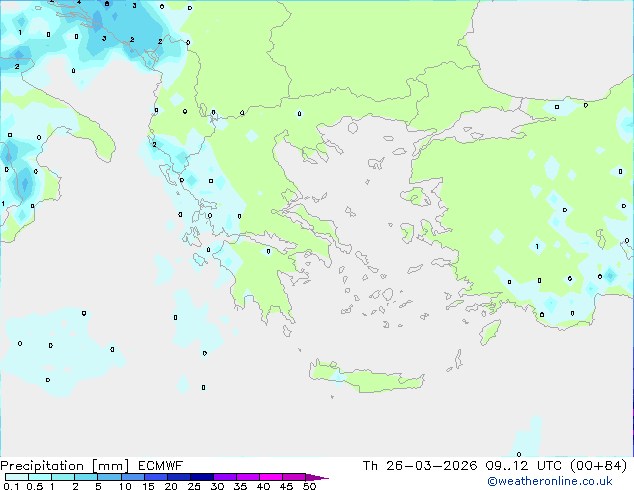Click the 'Precipitation [mm]' title text
Screen dimensions: 634x490
coord(65,466)
